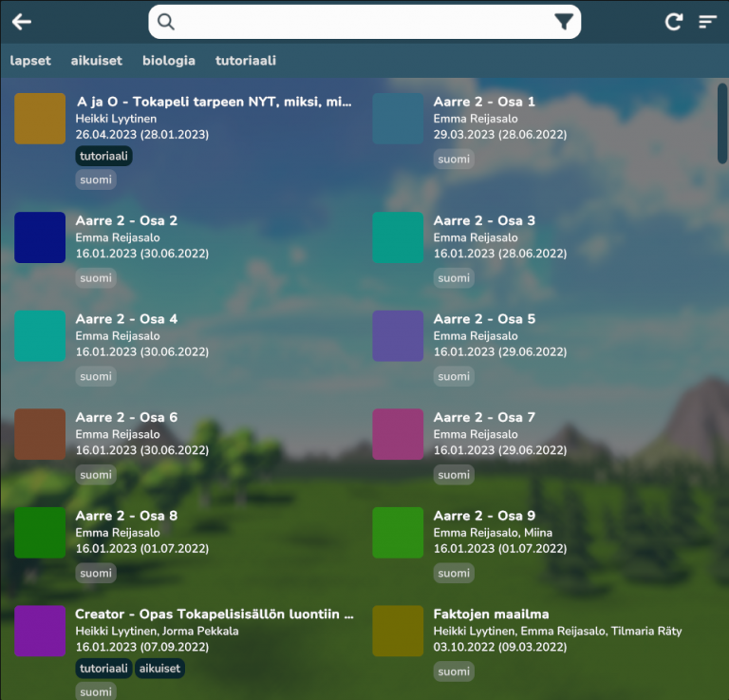Open the filter funnel icon
The image size is (729, 700).
point(564,22)
